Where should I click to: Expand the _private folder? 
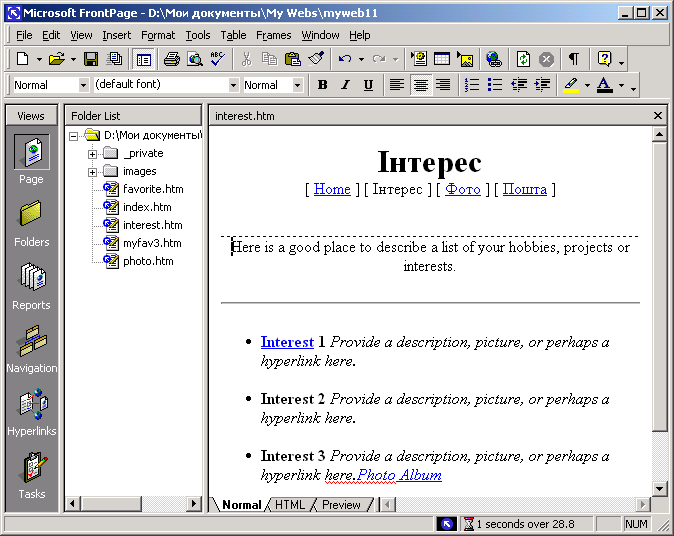92,154
